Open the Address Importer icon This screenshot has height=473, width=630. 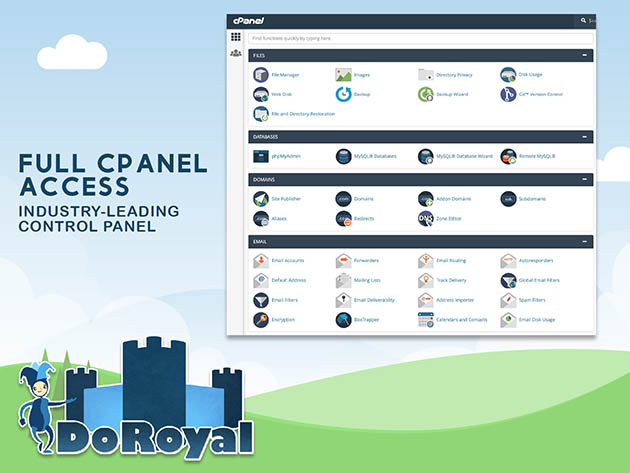tap(425, 300)
